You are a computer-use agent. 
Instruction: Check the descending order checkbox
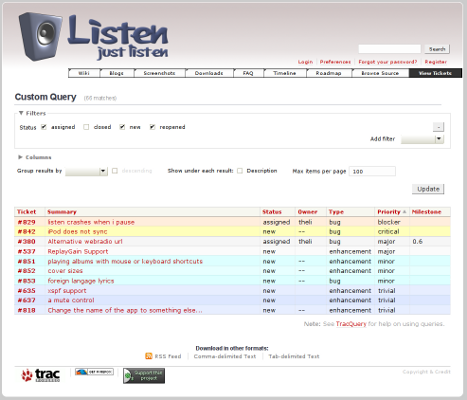coord(115,171)
